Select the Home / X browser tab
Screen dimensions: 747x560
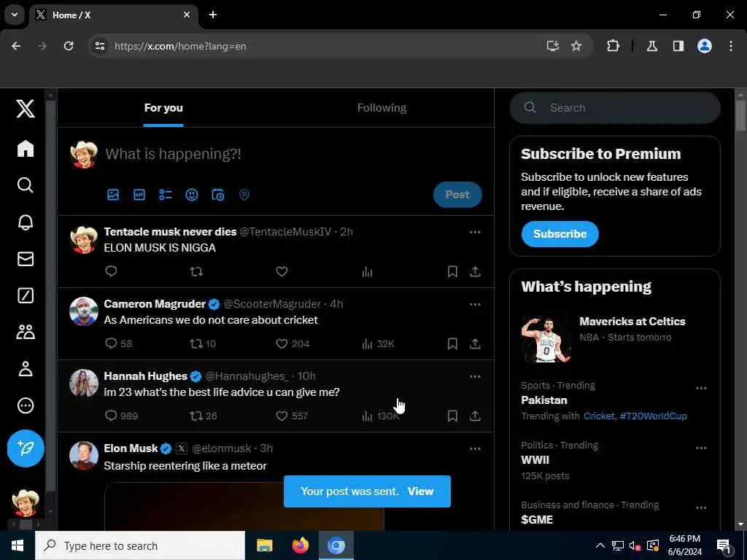114,15
